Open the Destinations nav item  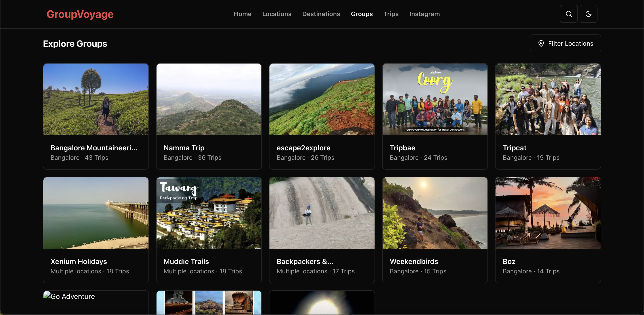point(321,14)
